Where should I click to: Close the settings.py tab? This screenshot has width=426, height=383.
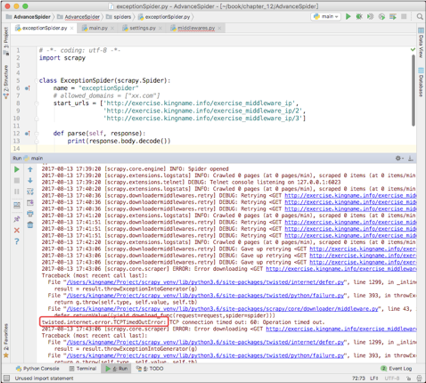coord(160,28)
